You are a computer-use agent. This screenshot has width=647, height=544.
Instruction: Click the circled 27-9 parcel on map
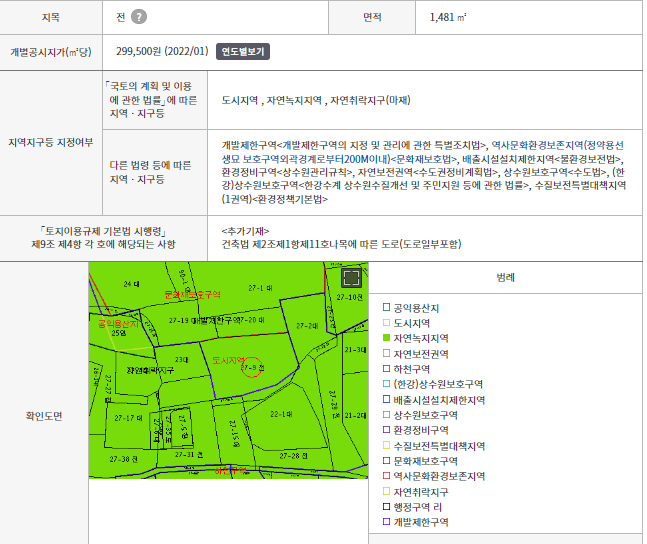[252, 367]
